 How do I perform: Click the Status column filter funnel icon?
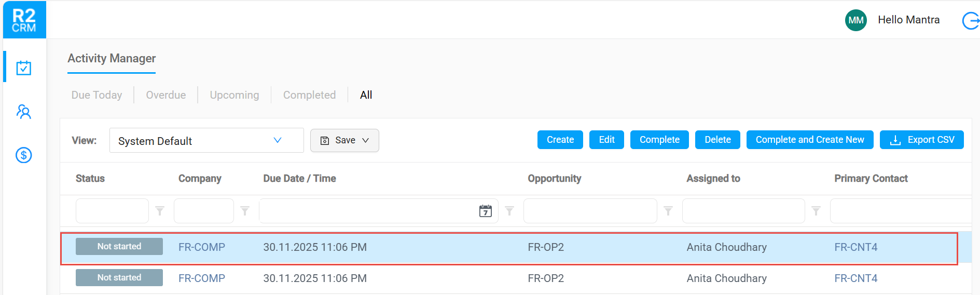pos(160,211)
